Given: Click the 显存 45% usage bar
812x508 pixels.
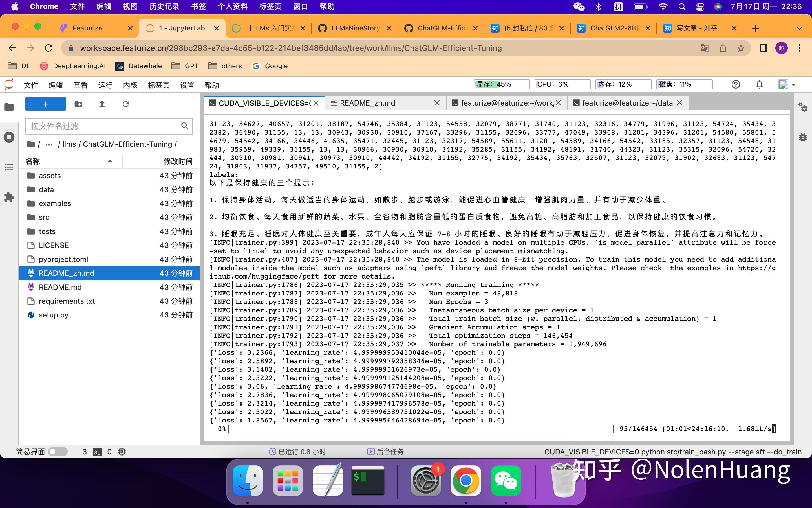Looking at the screenshot, I should 502,84.
